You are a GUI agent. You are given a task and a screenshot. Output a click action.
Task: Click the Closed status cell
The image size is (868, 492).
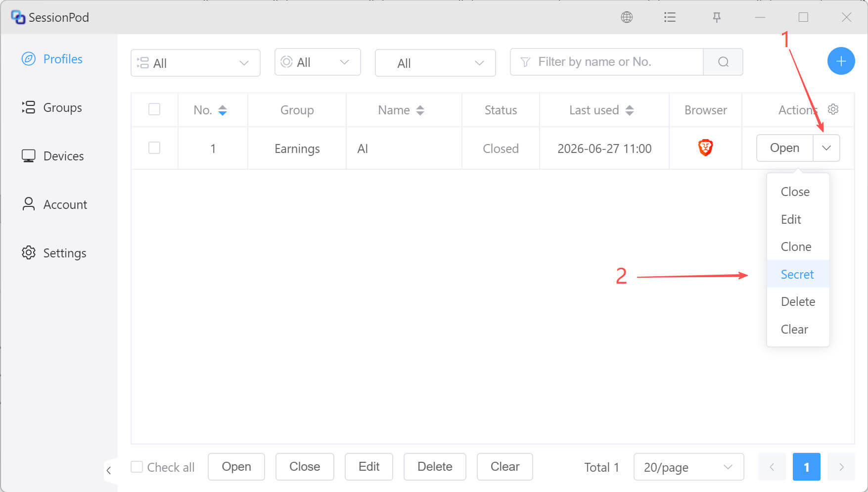pyautogui.click(x=501, y=148)
